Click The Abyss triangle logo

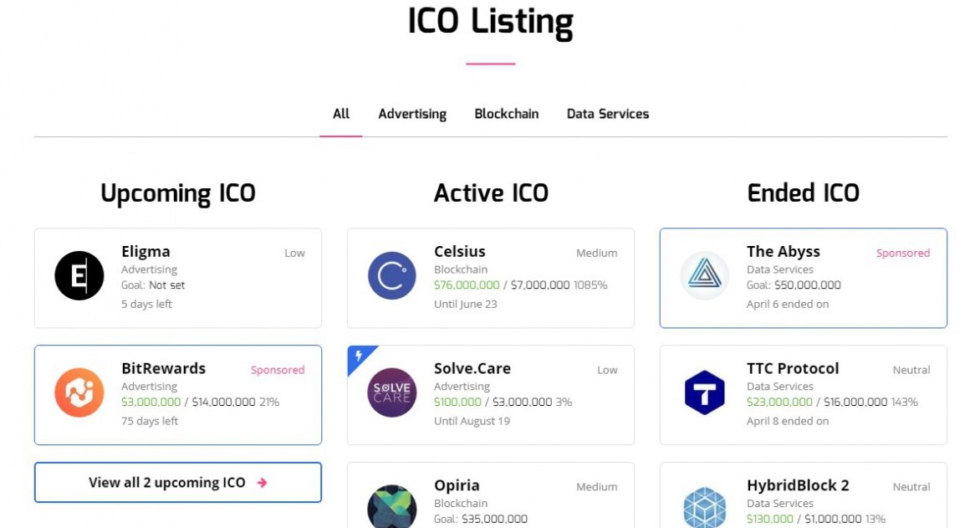point(705,276)
